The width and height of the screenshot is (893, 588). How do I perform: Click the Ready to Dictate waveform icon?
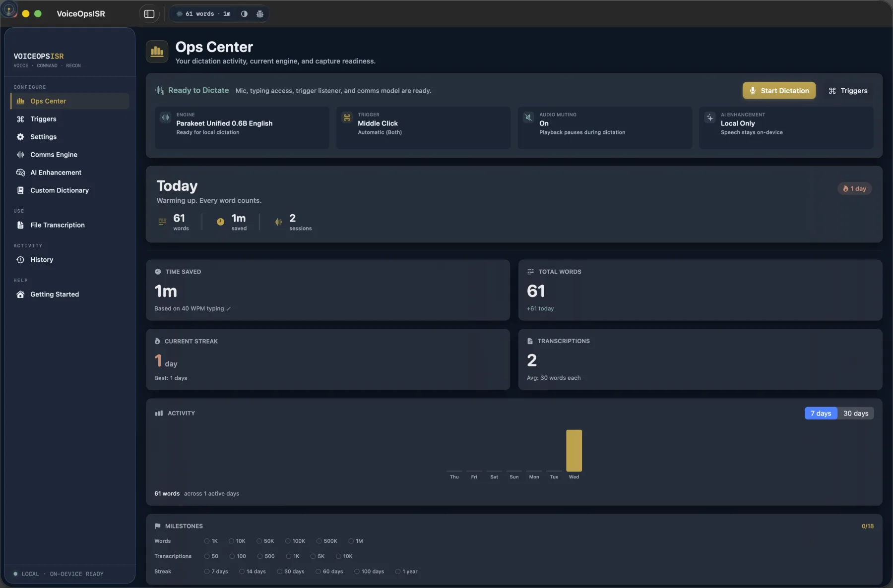point(160,90)
